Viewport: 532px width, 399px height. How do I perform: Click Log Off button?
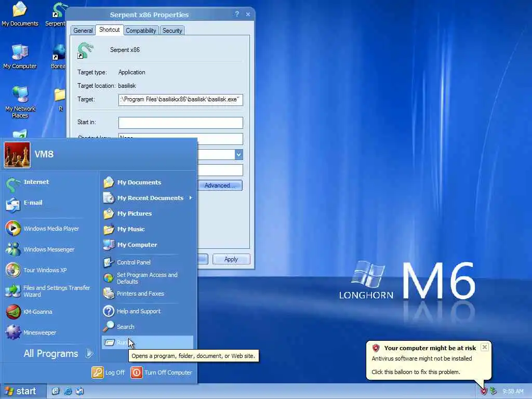[x=108, y=373]
